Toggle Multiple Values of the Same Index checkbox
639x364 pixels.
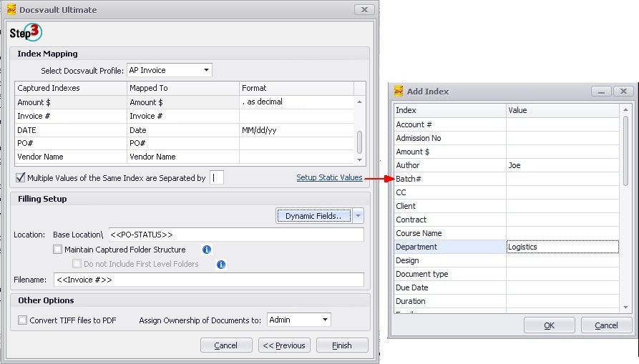[20, 177]
